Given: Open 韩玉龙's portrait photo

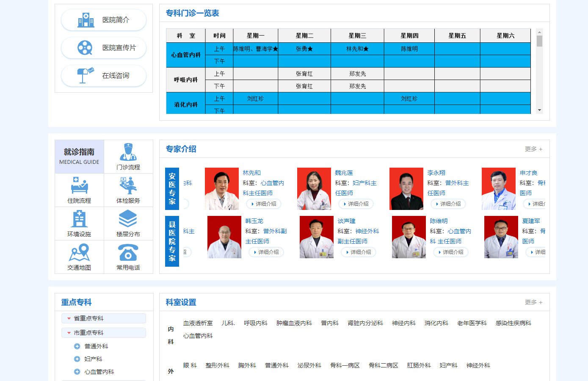Looking at the screenshot, I should [224, 237].
